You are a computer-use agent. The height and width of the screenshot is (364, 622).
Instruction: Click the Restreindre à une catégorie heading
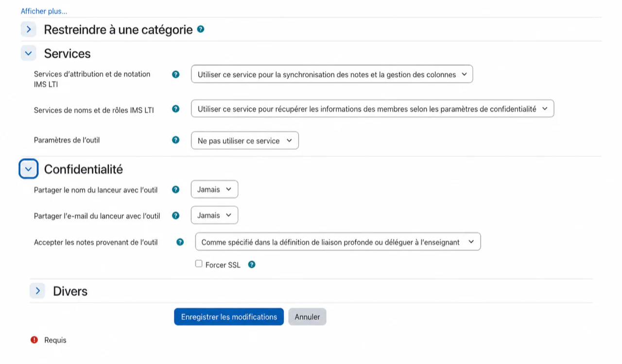[119, 30]
